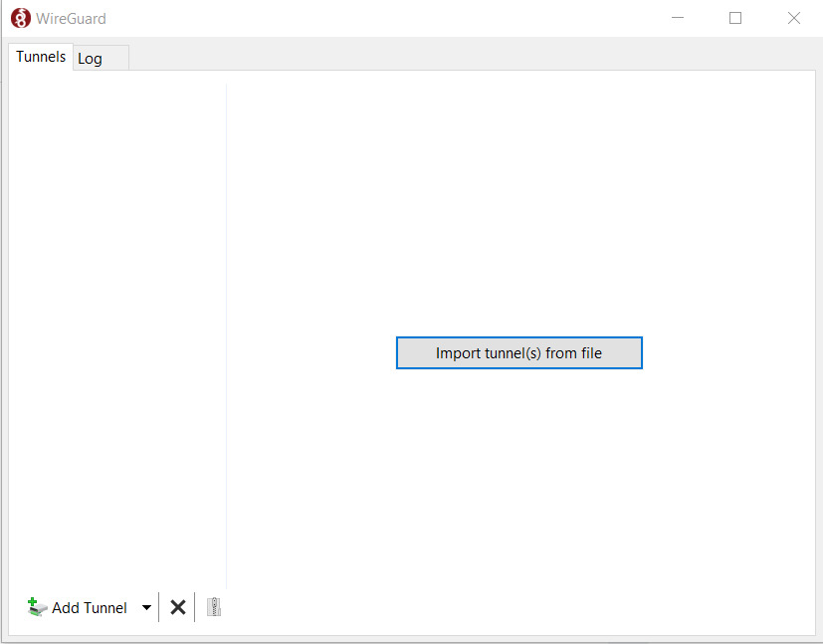Click the green plus Add Tunnel icon
This screenshot has height=644, width=823.
point(37,607)
